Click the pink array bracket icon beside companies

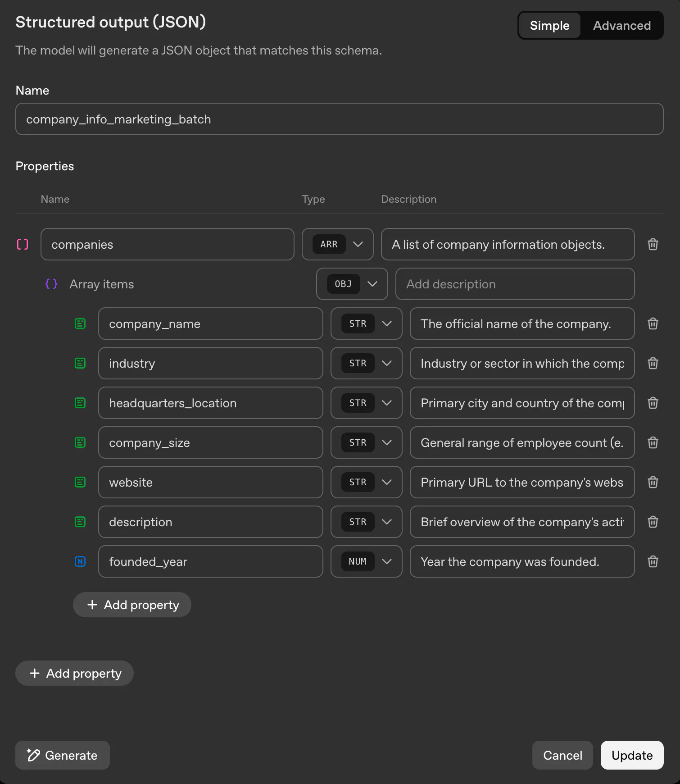23,244
